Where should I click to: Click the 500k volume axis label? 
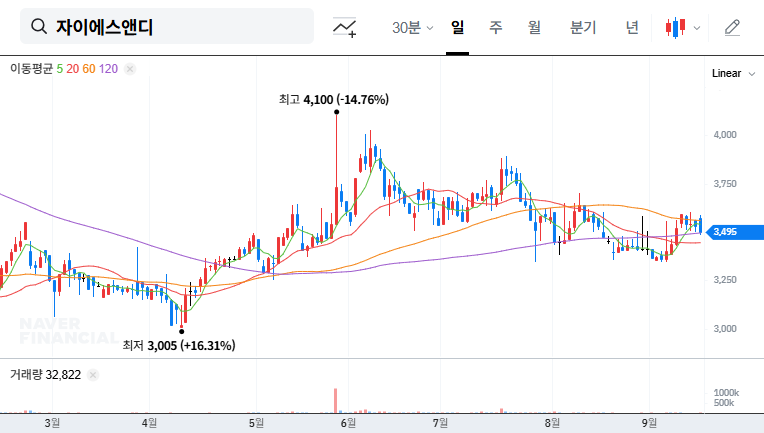724,403
